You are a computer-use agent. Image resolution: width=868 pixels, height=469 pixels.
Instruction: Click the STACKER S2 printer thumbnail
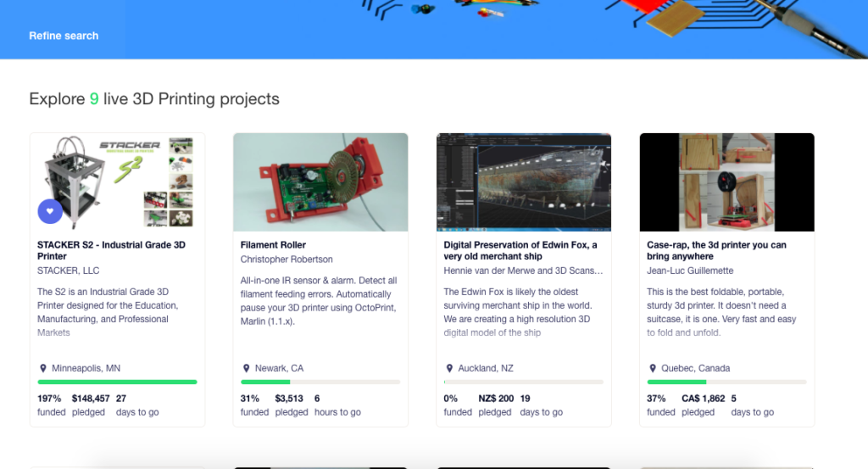pos(117,182)
